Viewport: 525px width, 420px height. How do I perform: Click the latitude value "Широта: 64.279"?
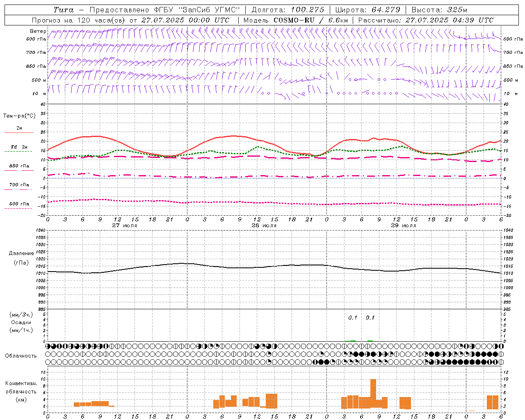click(367, 10)
